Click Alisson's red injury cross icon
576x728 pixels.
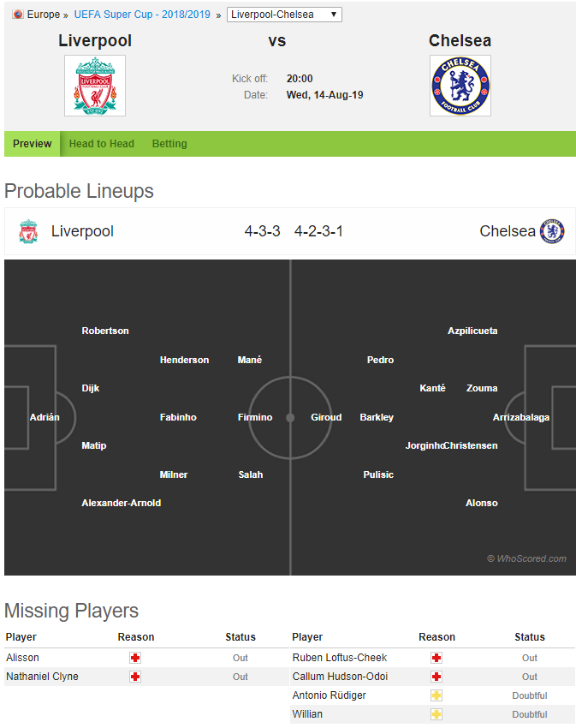pyautogui.click(x=135, y=658)
